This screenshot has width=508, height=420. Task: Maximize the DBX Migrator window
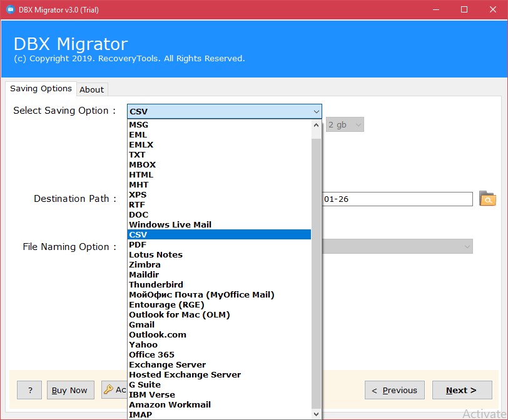click(x=464, y=10)
